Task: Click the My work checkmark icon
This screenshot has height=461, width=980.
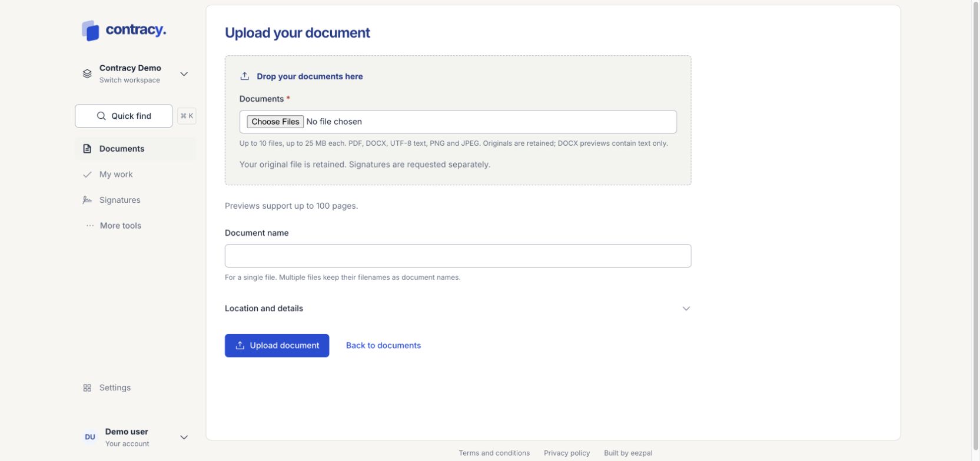Action: [x=87, y=175]
